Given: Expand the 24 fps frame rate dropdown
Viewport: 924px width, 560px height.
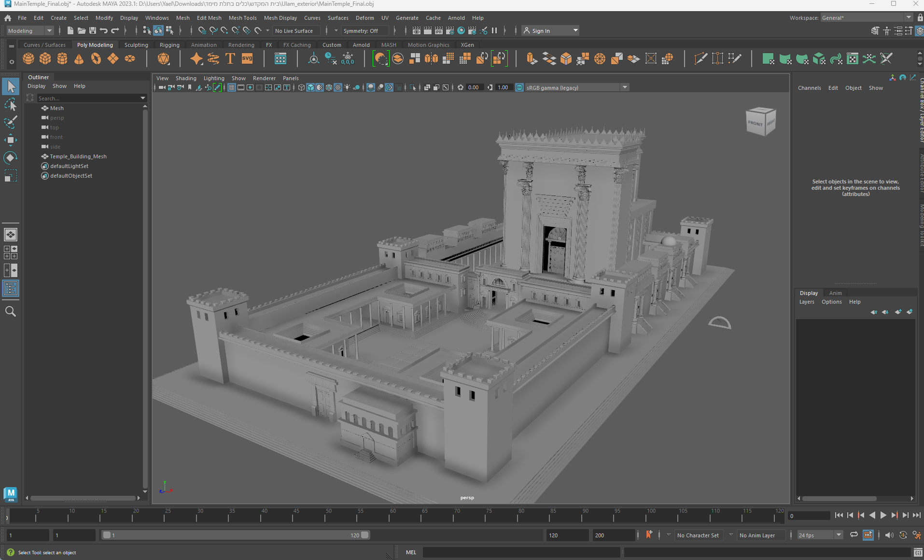Looking at the screenshot, I should (839, 535).
